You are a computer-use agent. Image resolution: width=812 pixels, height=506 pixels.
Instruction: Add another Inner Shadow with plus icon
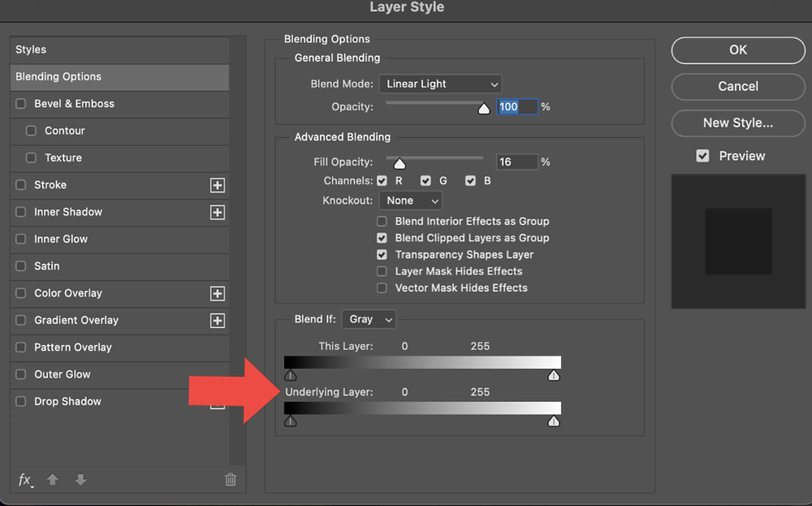click(218, 212)
